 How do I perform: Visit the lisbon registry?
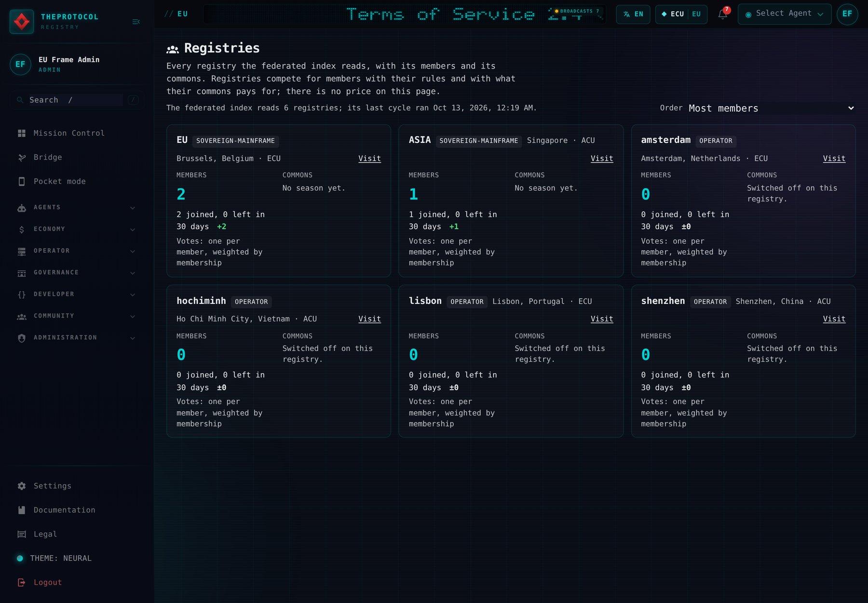[x=602, y=319]
